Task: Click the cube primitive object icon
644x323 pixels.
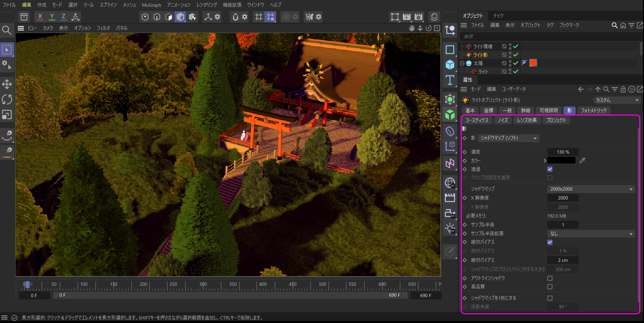Action: click(450, 65)
